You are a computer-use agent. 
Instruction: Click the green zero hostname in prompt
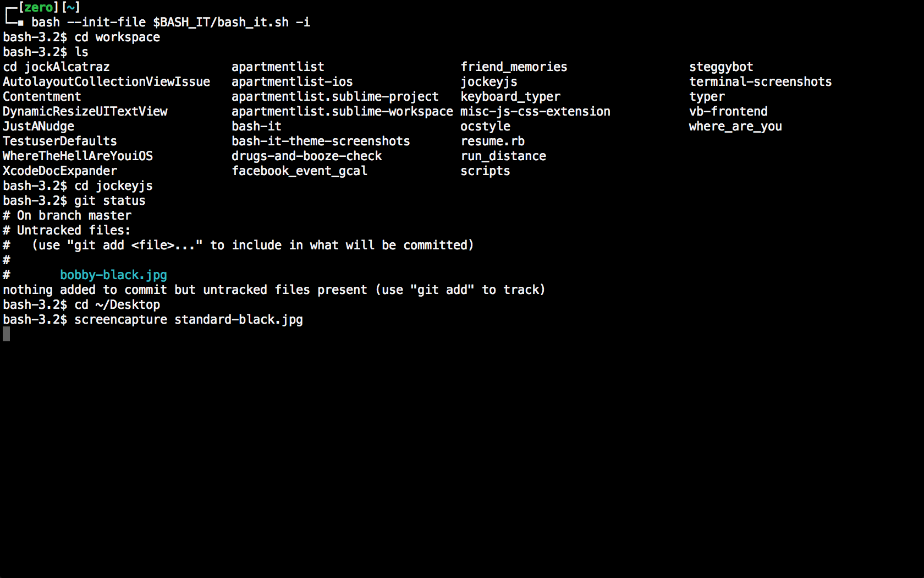pyautogui.click(x=38, y=7)
